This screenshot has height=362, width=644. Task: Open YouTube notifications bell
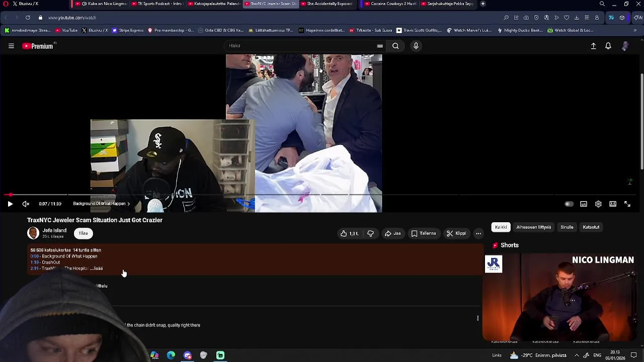point(608,46)
